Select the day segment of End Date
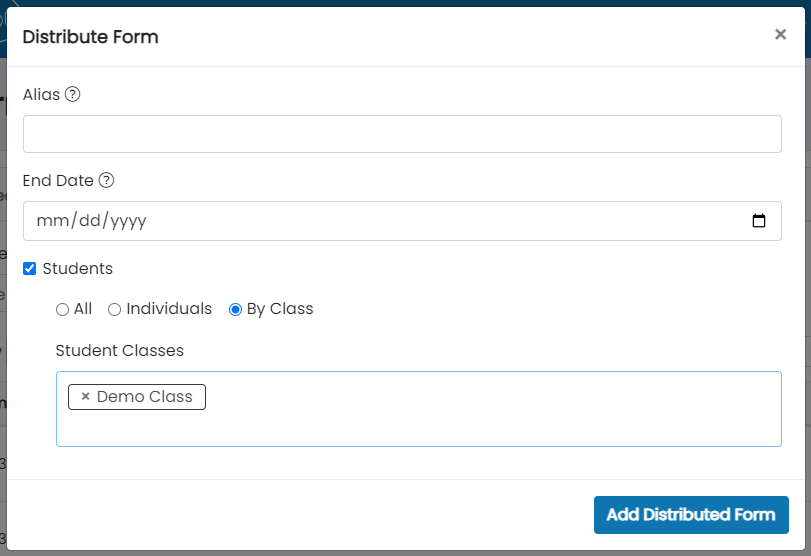Viewport: 811px width, 556px height. pos(89,221)
